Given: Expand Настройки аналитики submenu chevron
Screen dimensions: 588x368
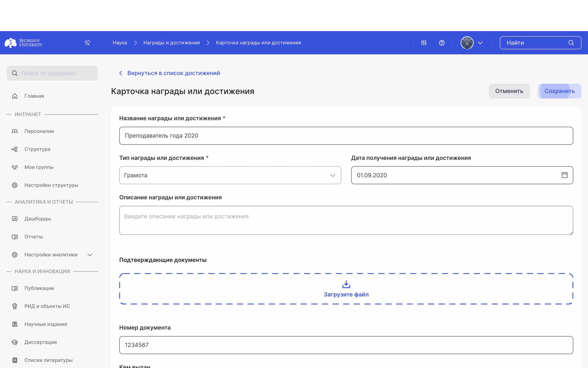Looking at the screenshot, I should tap(90, 255).
